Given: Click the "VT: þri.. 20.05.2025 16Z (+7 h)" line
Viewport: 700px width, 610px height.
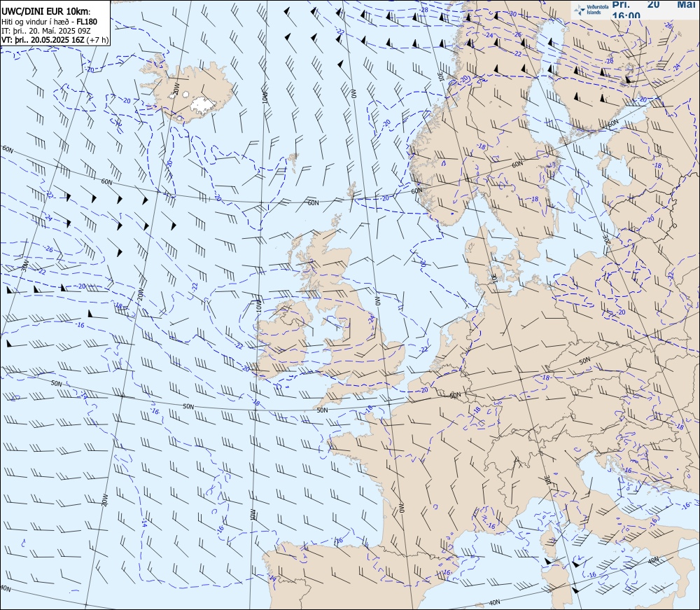Looking at the screenshot, I should [55, 40].
